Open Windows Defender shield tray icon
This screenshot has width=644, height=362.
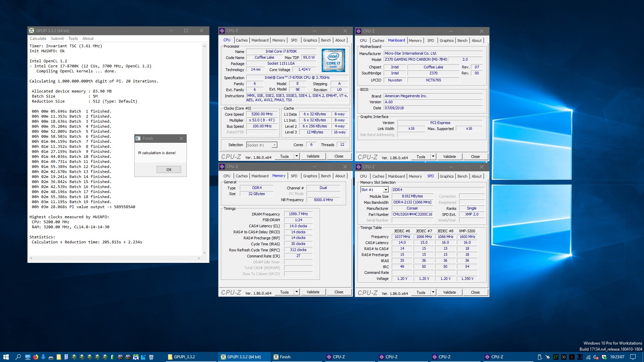604,357
